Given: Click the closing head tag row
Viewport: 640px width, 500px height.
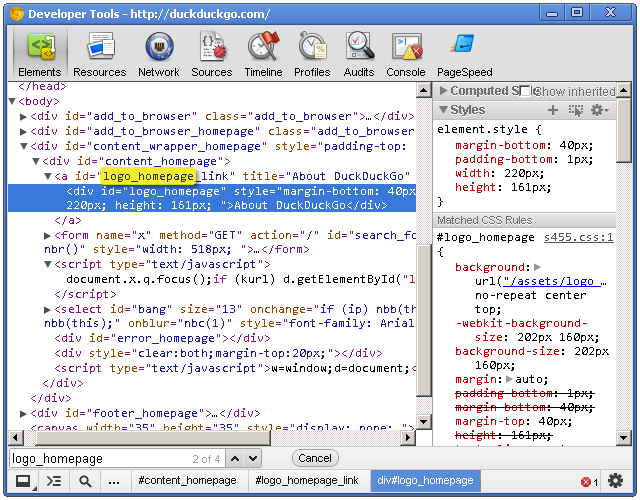Looking at the screenshot, I should (42, 87).
